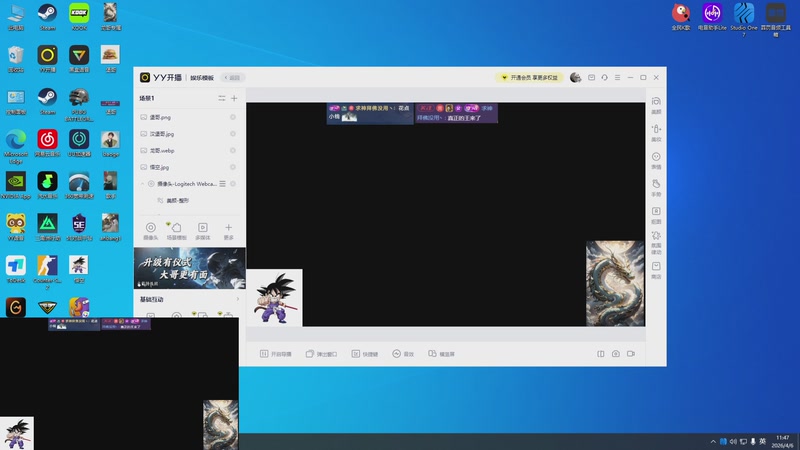
Task: Open NetEase Cloud Music red desktop icon
Action: (47, 143)
